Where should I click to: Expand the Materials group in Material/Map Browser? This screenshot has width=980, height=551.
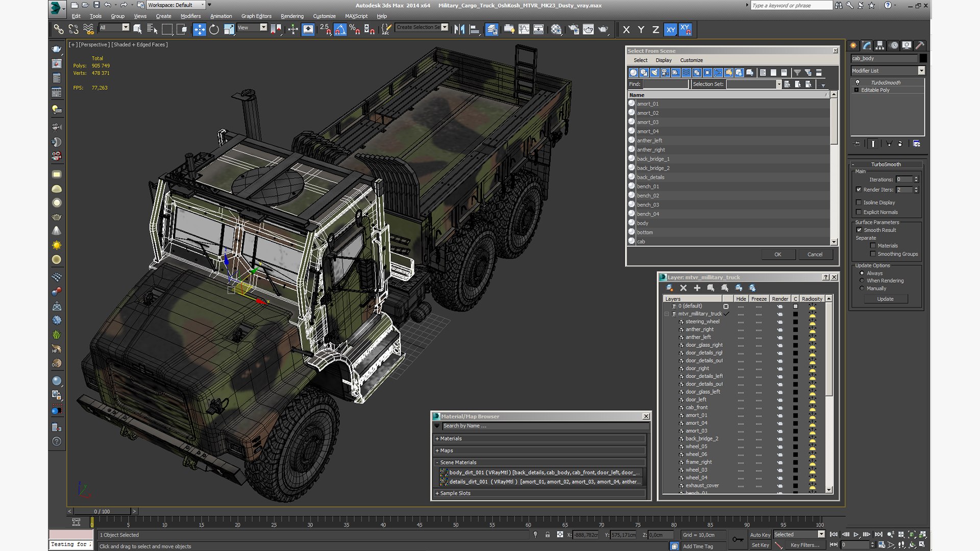click(437, 439)
